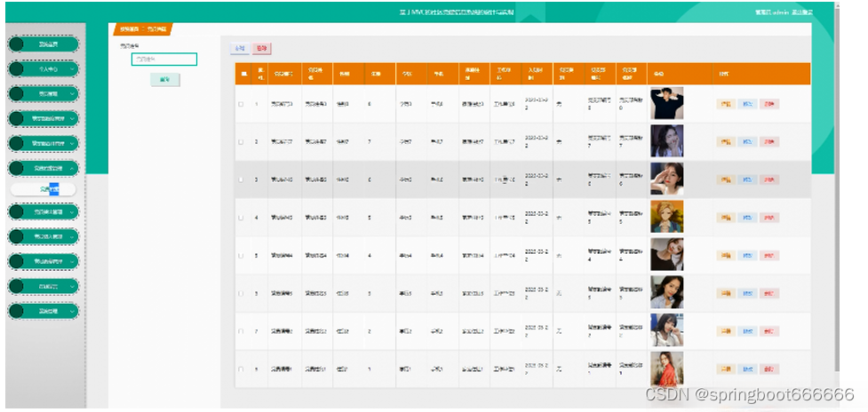Screen dimensions: 868x412
Task: Click blue edit button in row 1
Action: click(x=747, y=104)
